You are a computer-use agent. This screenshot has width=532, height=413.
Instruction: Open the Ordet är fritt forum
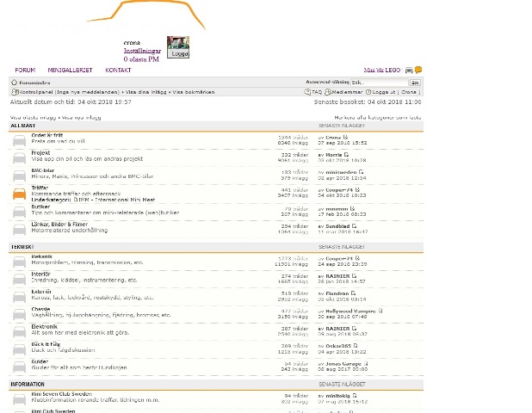pos(46,135)
